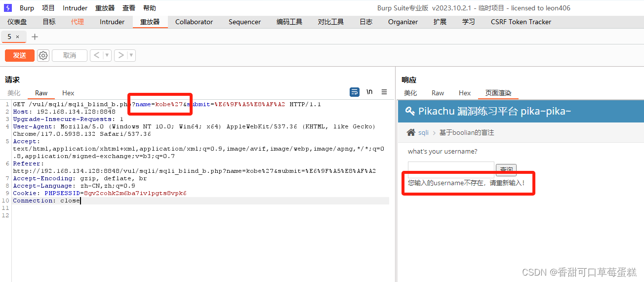The image size is (644, 282).
Task: Click the 发送 send button
Action: (20, 55)
